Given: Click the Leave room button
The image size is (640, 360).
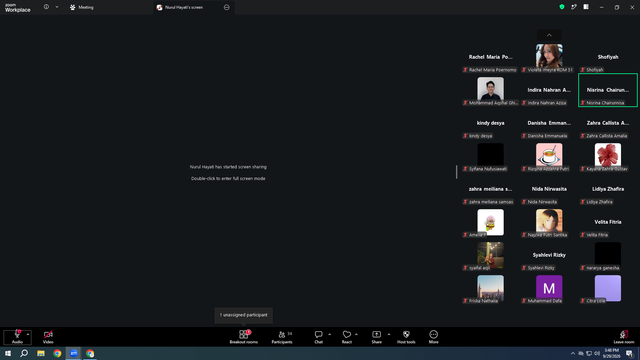Looking at the screenshot, I should [624, 337].
